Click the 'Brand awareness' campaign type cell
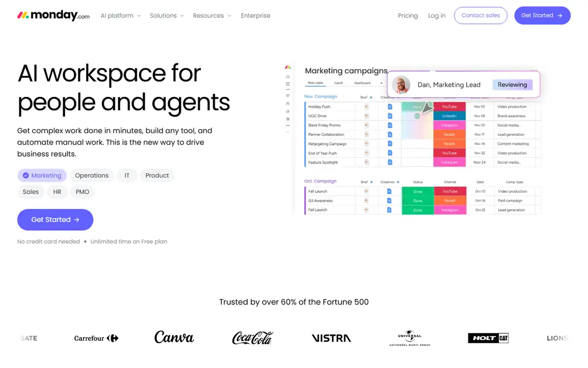This screenshot has height=368, width=588. (512, 116)
